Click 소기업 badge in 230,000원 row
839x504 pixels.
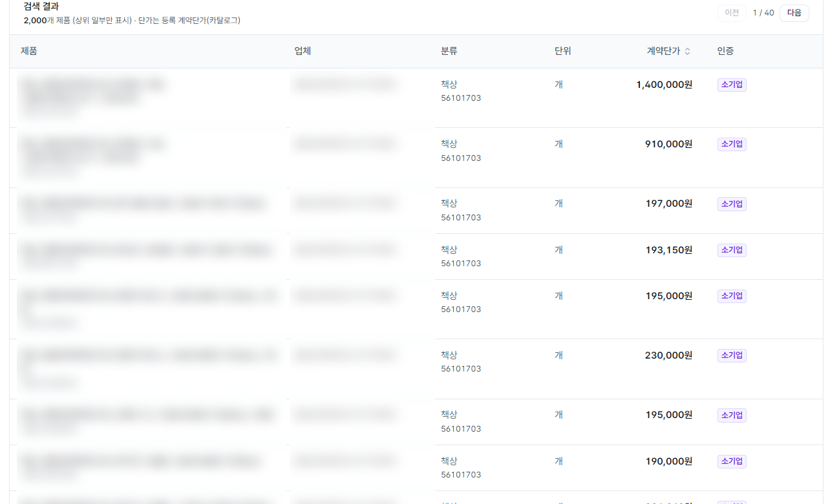(x=732, y=355)
